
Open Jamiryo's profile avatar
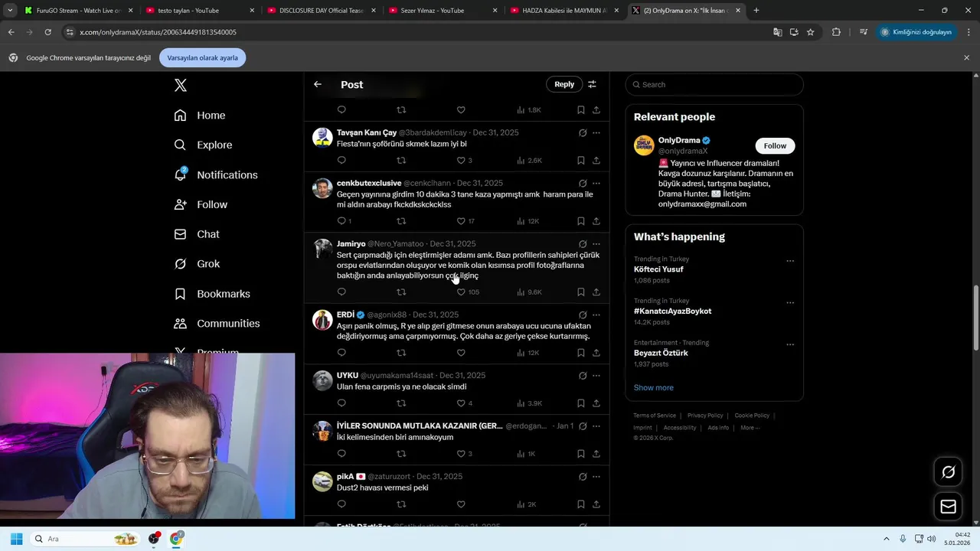[322, 249]
